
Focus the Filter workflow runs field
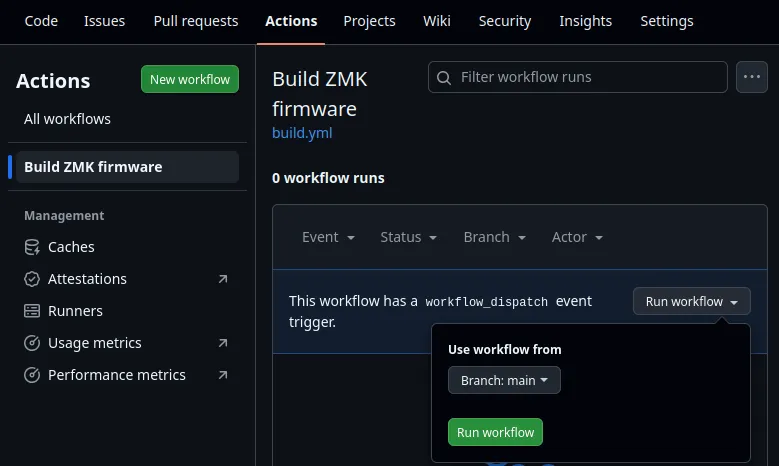coord(578,77)
